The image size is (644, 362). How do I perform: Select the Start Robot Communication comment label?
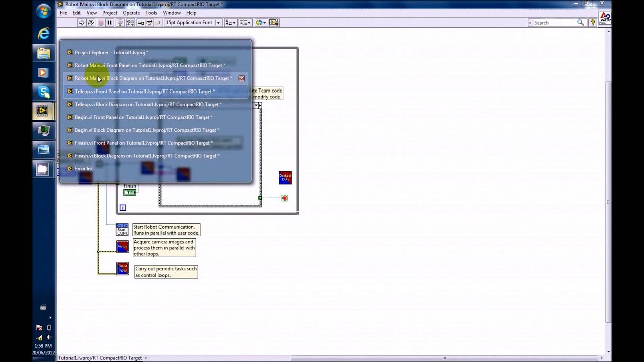166,230
